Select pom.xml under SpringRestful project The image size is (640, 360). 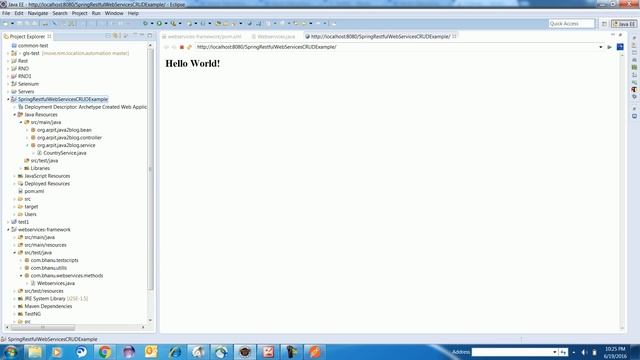34,191
